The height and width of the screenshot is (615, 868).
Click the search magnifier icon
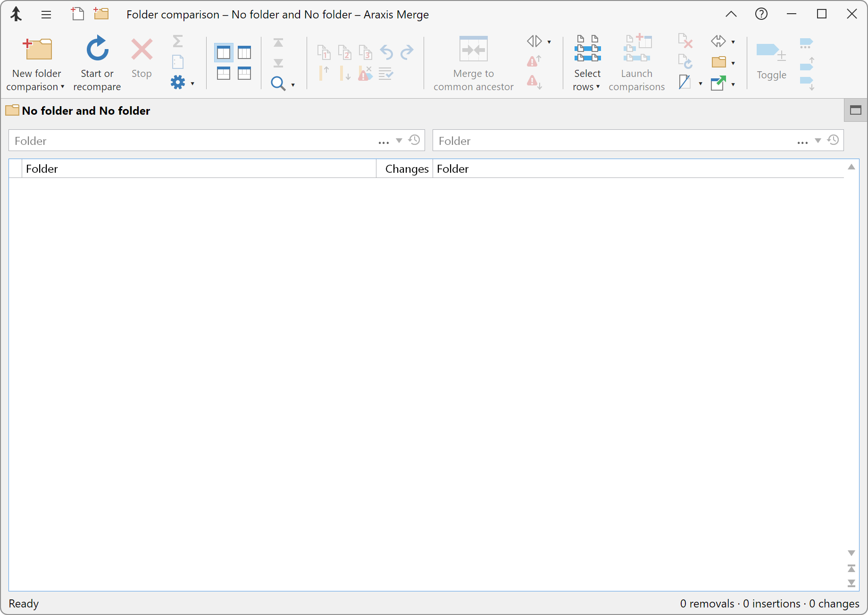click(278, 83)
